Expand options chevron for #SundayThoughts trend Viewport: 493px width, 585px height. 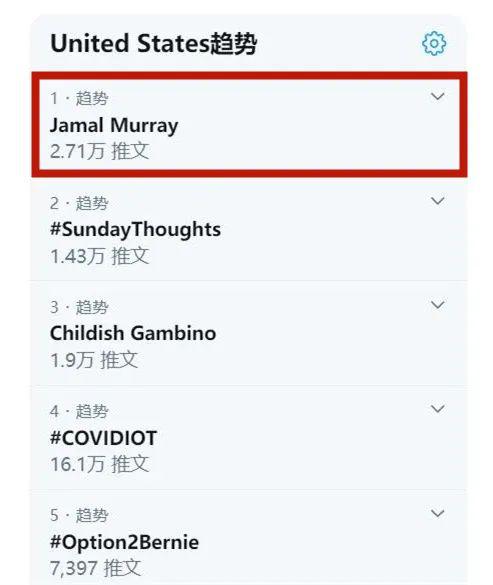click(x=437, y=201)
